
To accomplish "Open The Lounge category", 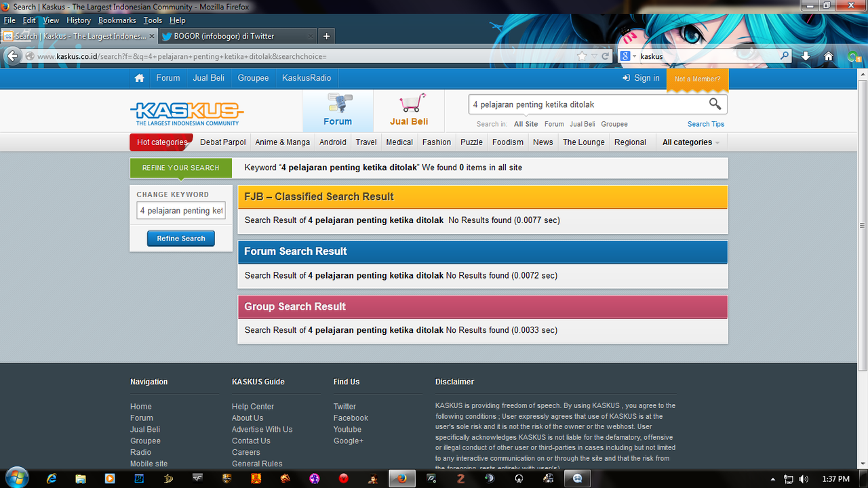I will click(x=584, y=142).
